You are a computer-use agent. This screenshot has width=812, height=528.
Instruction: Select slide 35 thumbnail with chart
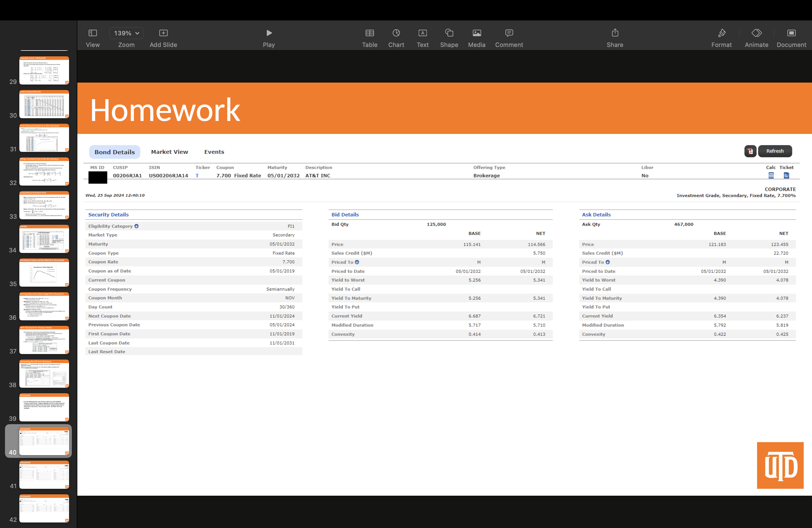coord(44,273)
